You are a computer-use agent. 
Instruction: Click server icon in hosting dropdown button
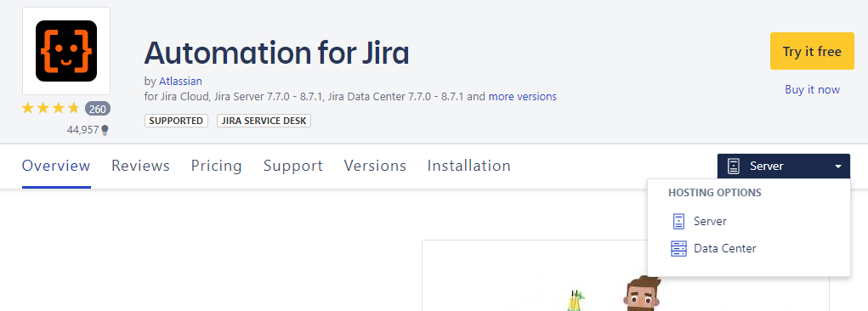[734, 166]
